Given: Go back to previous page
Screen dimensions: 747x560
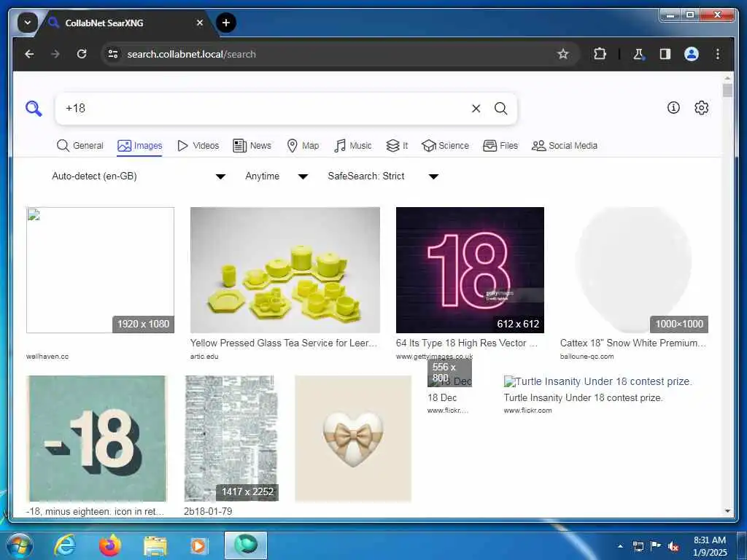Looking at the screenshot, I should (29, 54).
